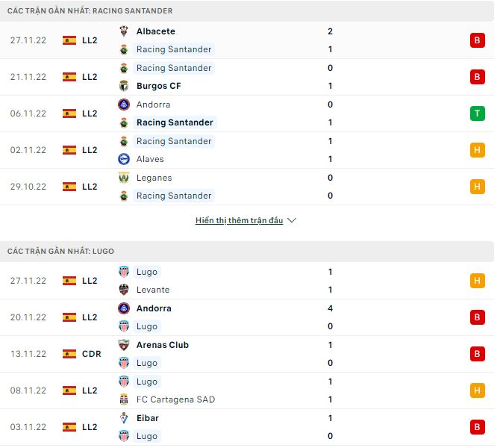Image resolution: width=500 pixels, height=448 pixels.
Task: Click orange H badge for Alaves match
Action: point(478,150)
